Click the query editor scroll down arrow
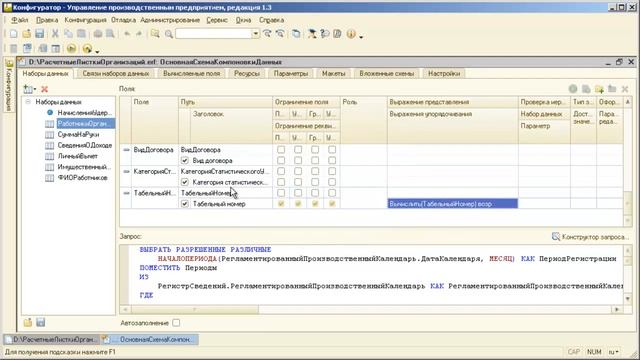The width and height of the screenshot is (640, 360). coord(628,299)
